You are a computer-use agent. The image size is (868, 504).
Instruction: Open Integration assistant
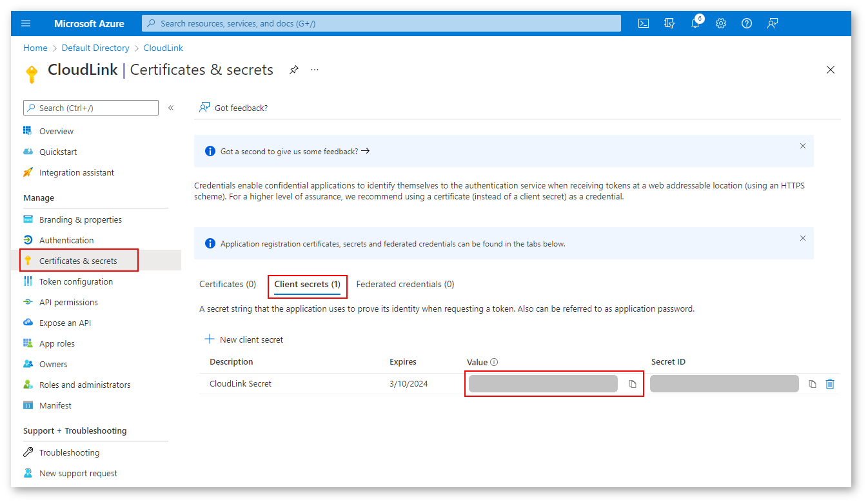(77, 172)
